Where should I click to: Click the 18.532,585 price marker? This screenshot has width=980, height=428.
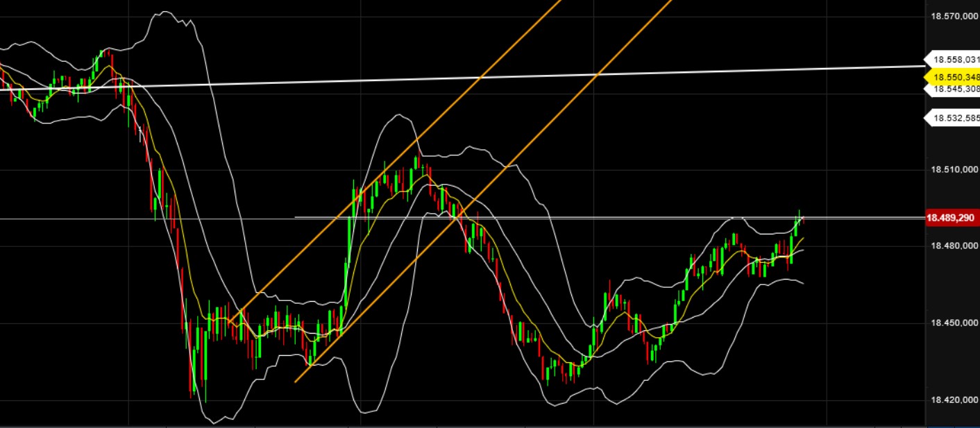(x=952, y=119)
